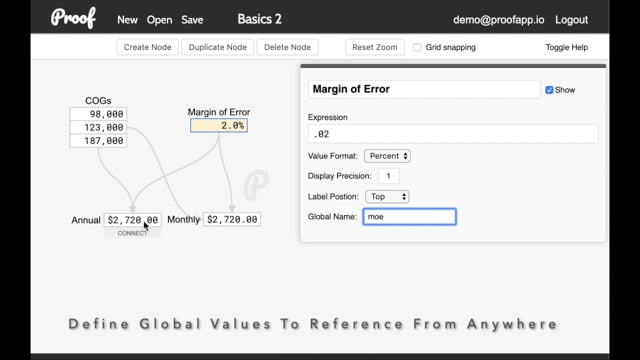
Task: Open the Value Format dropdown
Action: (387, 156)
